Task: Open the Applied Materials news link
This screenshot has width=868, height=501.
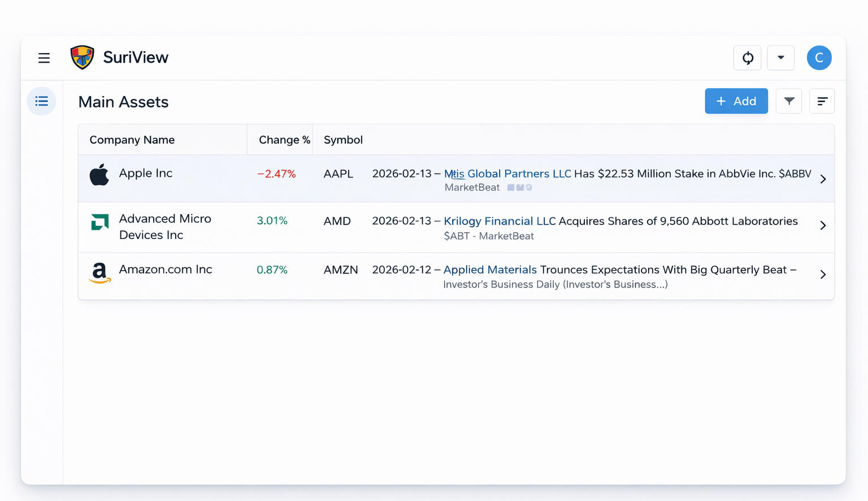Action: click(x=490, y=270)
